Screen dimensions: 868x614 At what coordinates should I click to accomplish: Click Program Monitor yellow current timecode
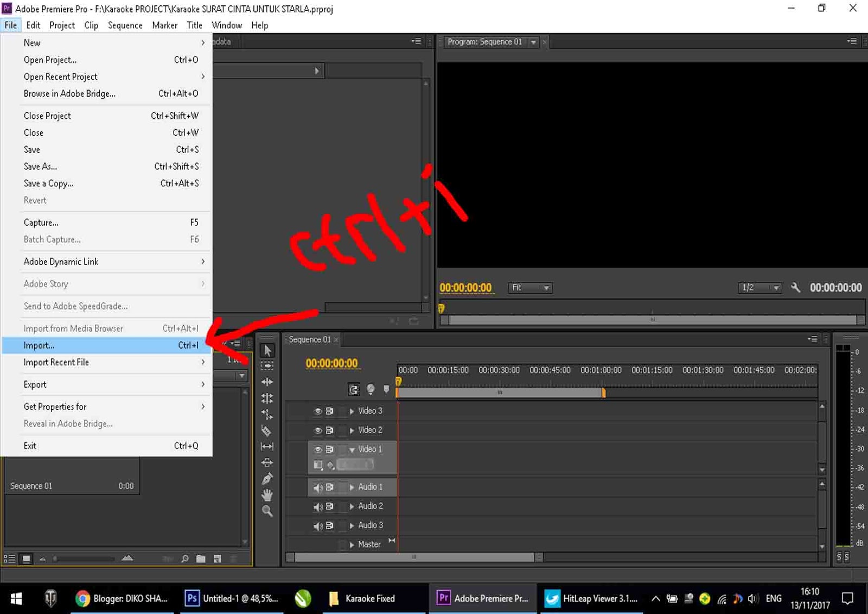click(465, 288)
